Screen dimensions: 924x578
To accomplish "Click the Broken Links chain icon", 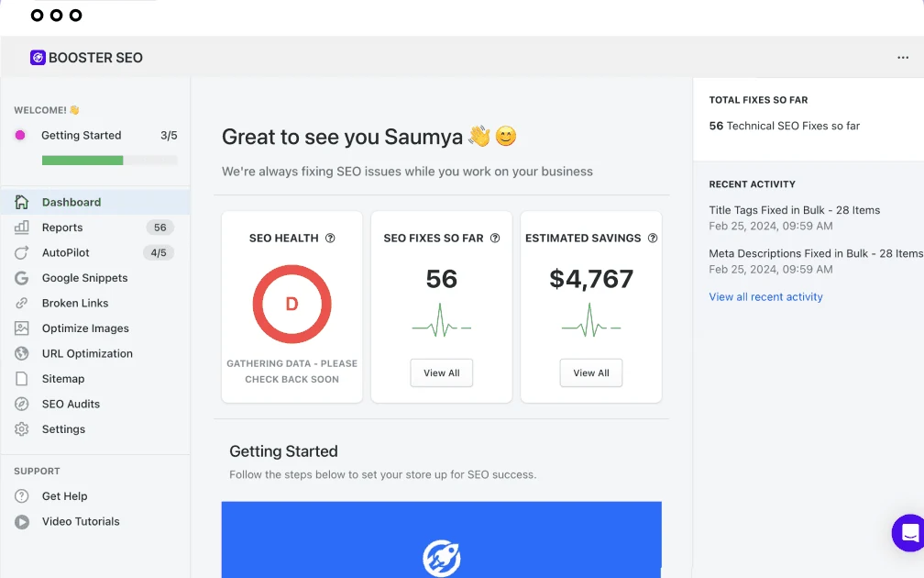I will [22, 303].
